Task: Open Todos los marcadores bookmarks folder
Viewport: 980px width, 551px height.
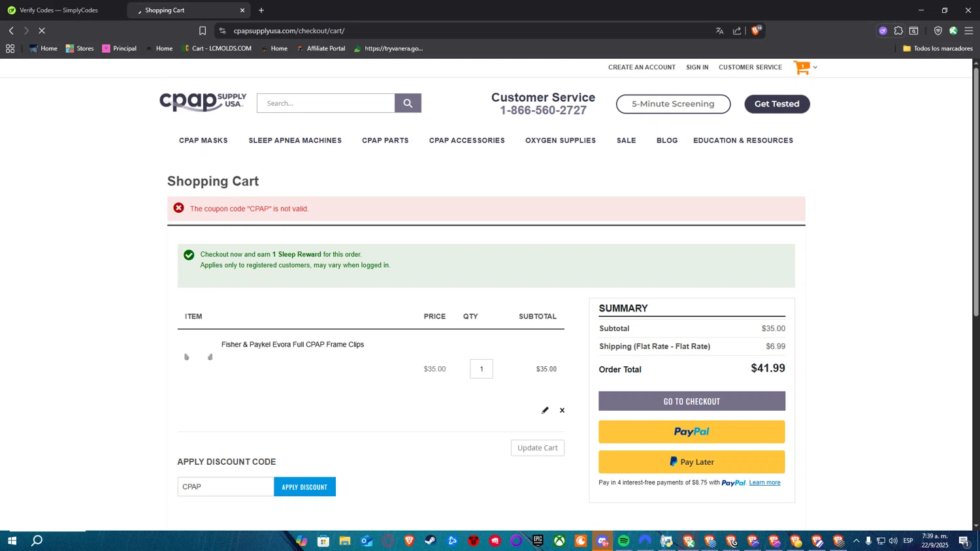Action: pyautogui.click(x=938, y=48)
